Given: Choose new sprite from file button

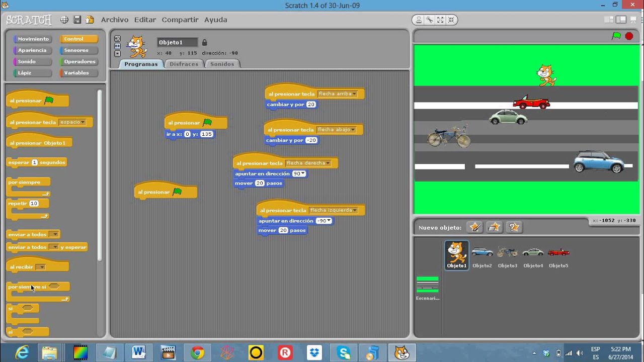Looking at the screenshot, I should click(x=495, y=227).
